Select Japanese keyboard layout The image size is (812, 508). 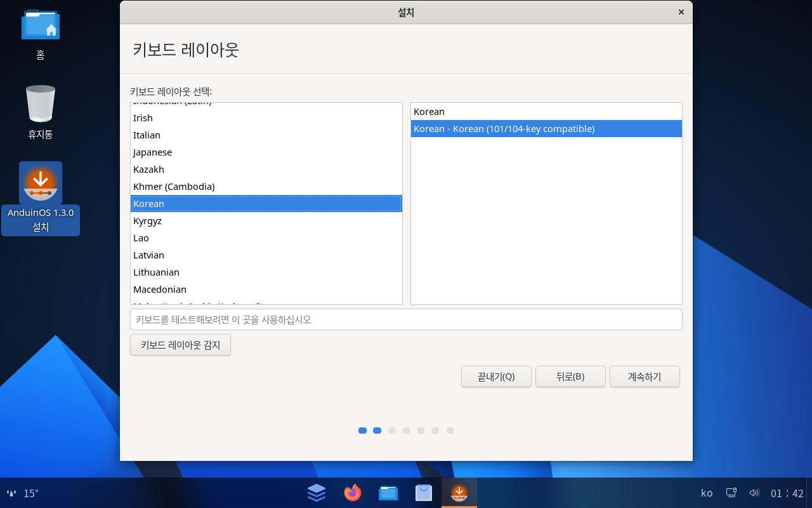266,152
